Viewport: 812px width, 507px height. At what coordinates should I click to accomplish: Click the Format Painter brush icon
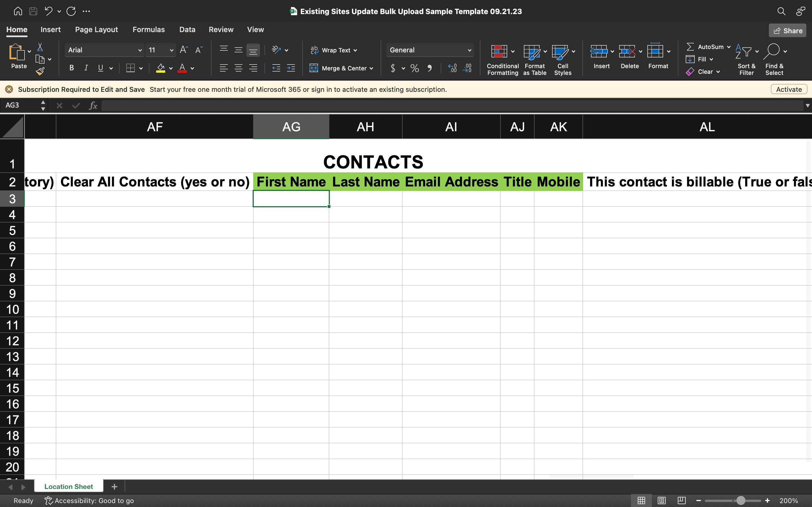click(40, 71)
